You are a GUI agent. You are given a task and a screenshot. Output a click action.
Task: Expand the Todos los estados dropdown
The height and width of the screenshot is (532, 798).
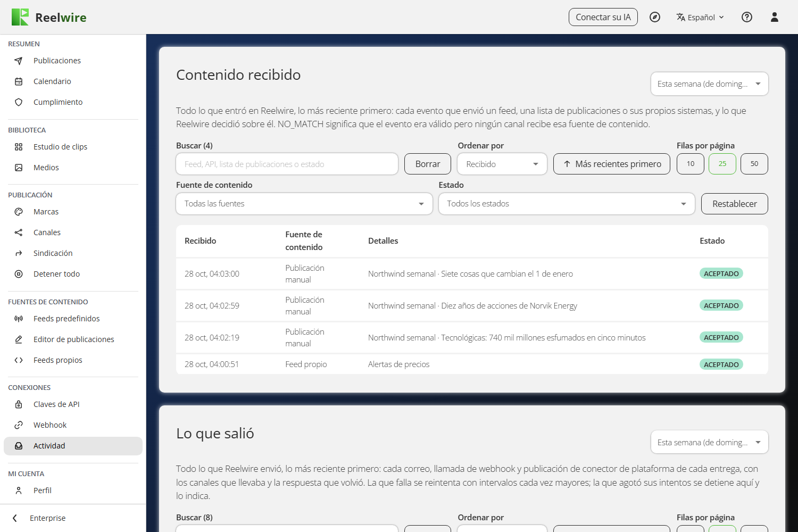(567, 204)
